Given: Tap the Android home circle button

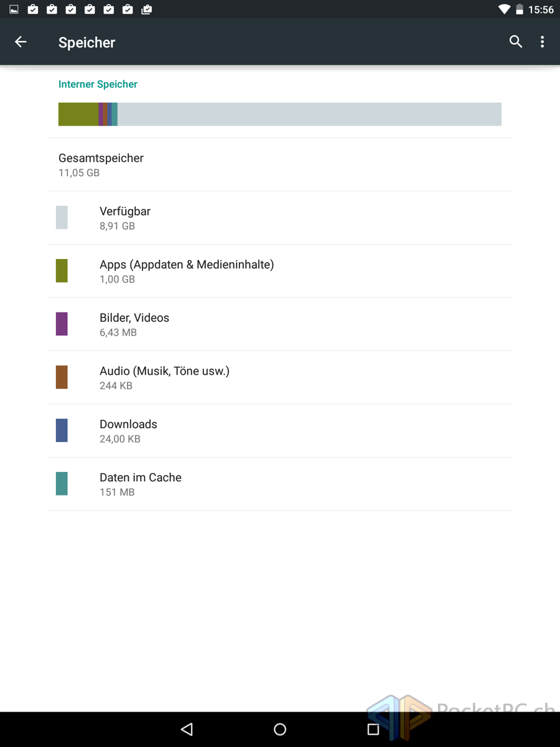Looking at the screenshot, I should (280, 729).
